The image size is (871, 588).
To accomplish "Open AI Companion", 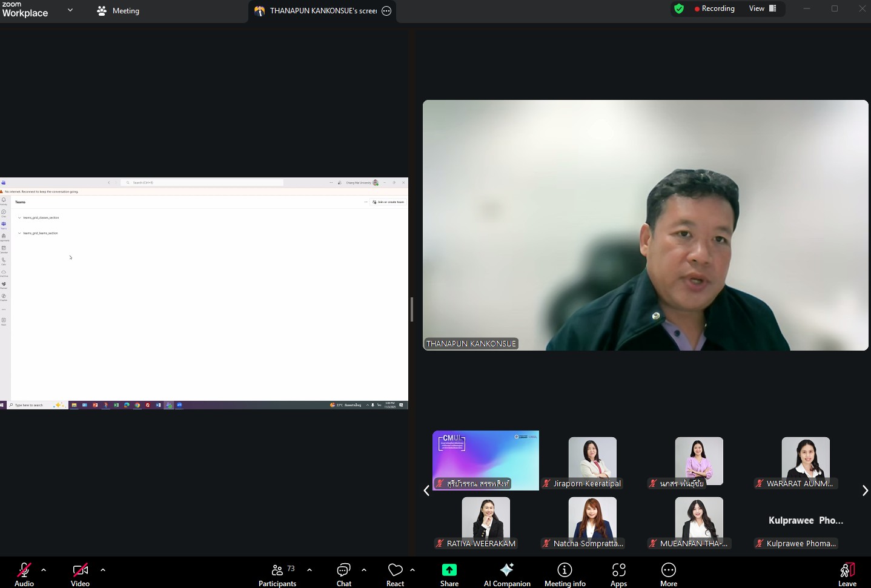I will click(x=507, y=574).
